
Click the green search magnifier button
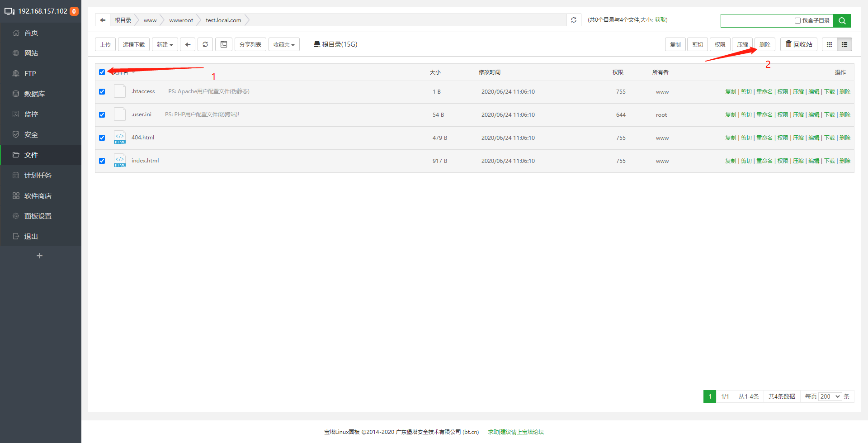(x=842, y=20)
